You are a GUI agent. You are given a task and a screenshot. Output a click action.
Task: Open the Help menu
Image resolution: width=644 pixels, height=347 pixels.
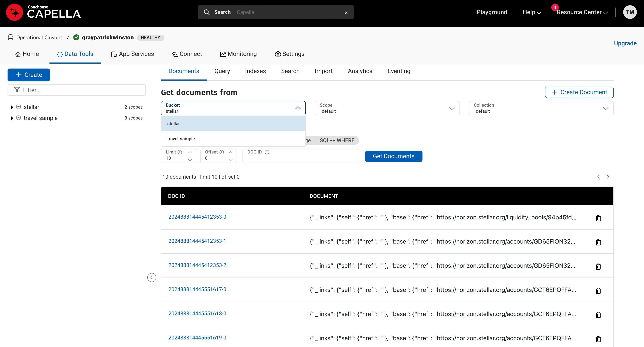click(532, 12)
